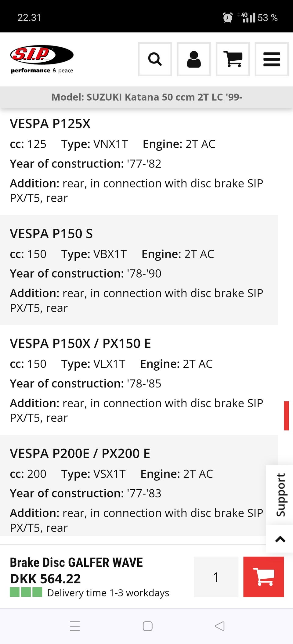
Task: Select the VESPA P125X compatibility entry
Action: point(50,124)
